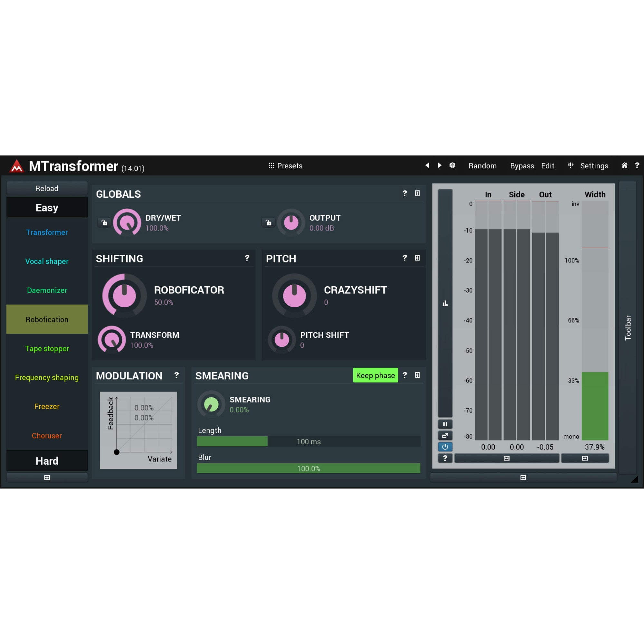Click the dice randomize icon
Image resolution: width=644 pixels, height=644 pixels.
pos(452,165)
